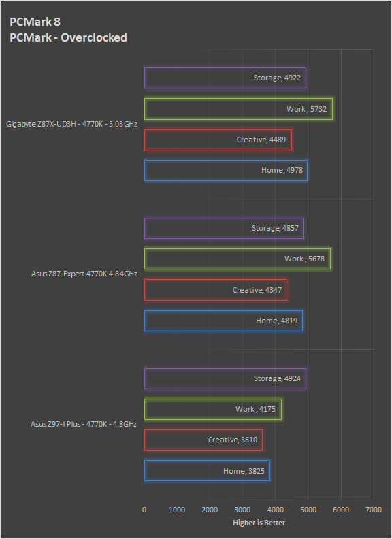Click the 'Creative, 4489' bar
Screen dimensions: 392x539
click(218, 140)
